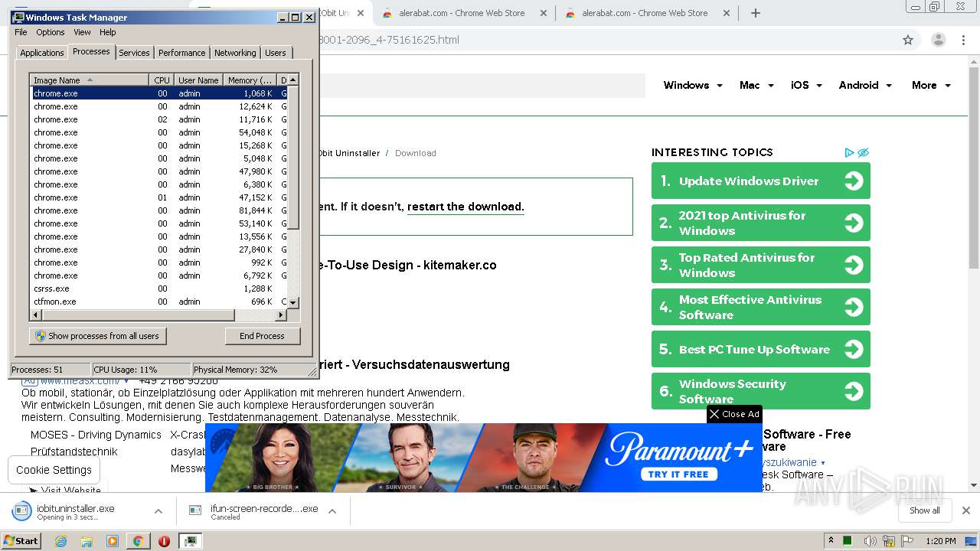Image resolution: width=980 pixels, height=551 pixels.
Task: Show hidden system tray icons
Action: pos(831,541)
